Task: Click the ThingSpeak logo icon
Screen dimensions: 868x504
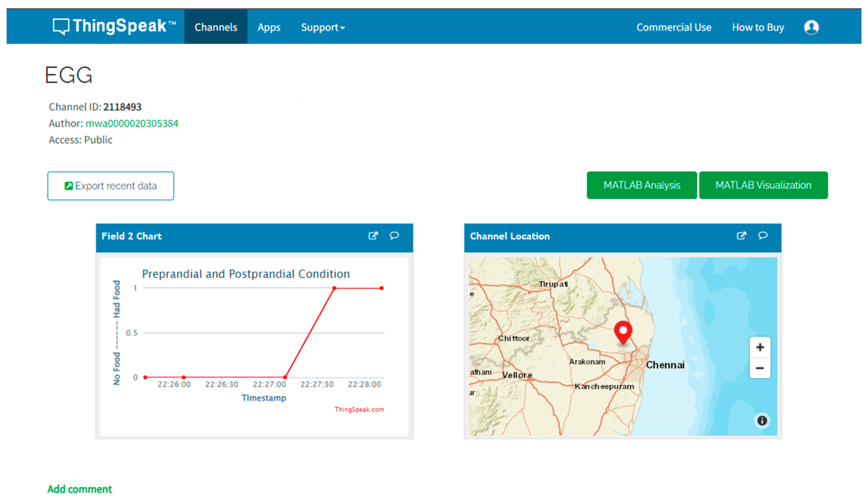Action: point(61,26)
